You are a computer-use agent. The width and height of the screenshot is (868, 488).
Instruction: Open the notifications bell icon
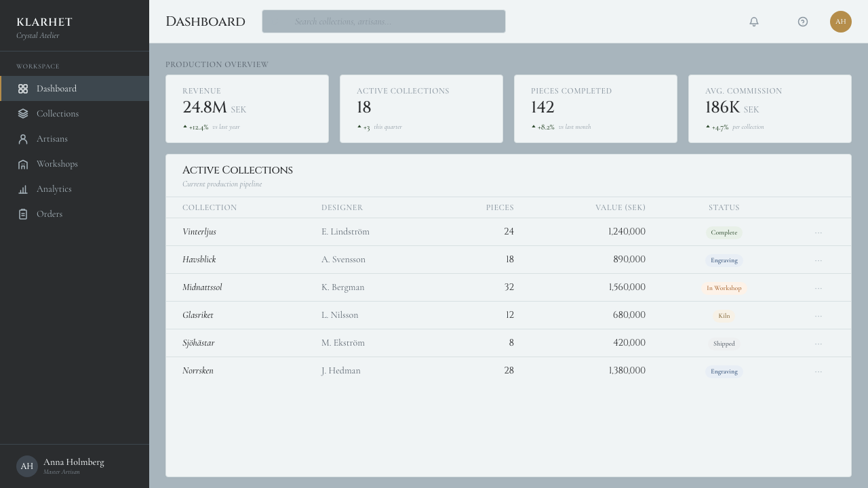(754, 22)
